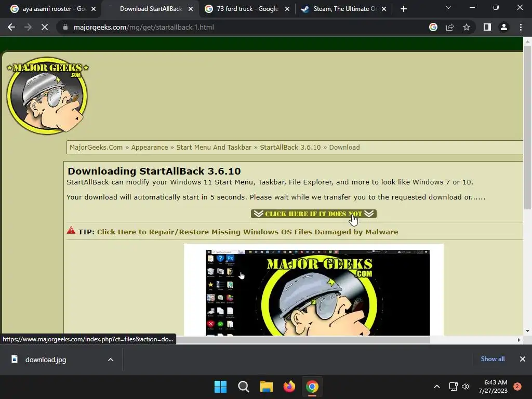Screen dimensions: 532x399
Task: Bookmark this page with star icon
Action: point(467,27)
